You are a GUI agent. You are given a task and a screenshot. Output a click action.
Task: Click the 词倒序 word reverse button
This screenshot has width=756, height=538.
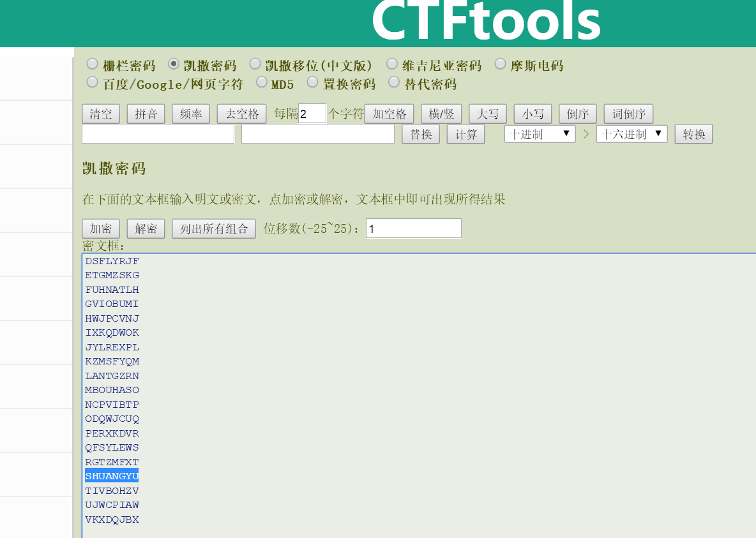(629, 114)
